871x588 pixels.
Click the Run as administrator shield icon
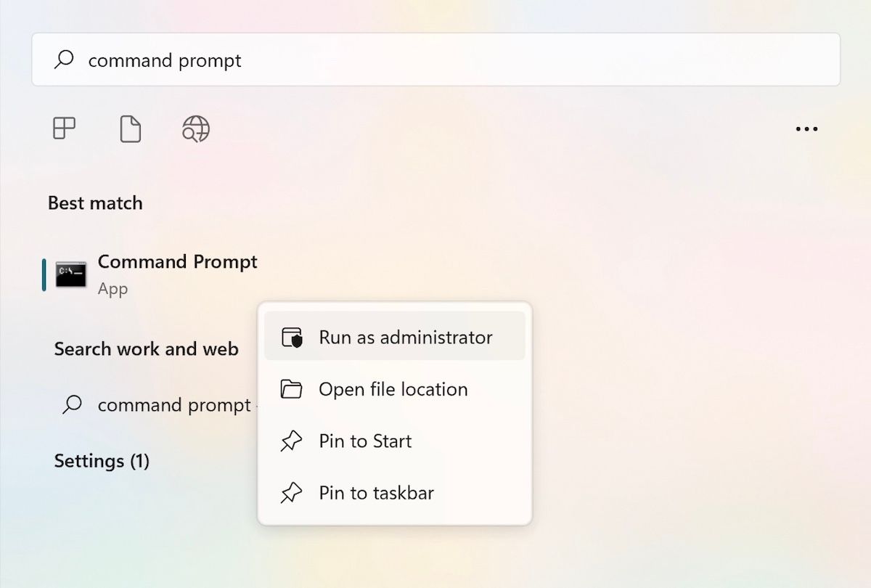pyautogui.click(x=291, y=337)
